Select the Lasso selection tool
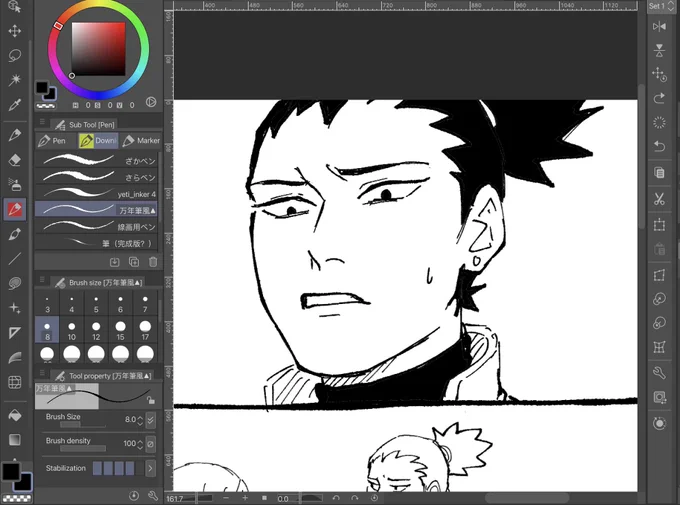Viewport: 680px width, 505px height. point(15,56)
